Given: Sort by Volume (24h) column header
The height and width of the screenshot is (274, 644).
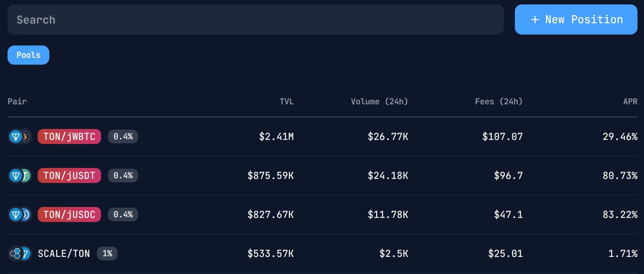Looking at the screenshot, I should [380, 102].
